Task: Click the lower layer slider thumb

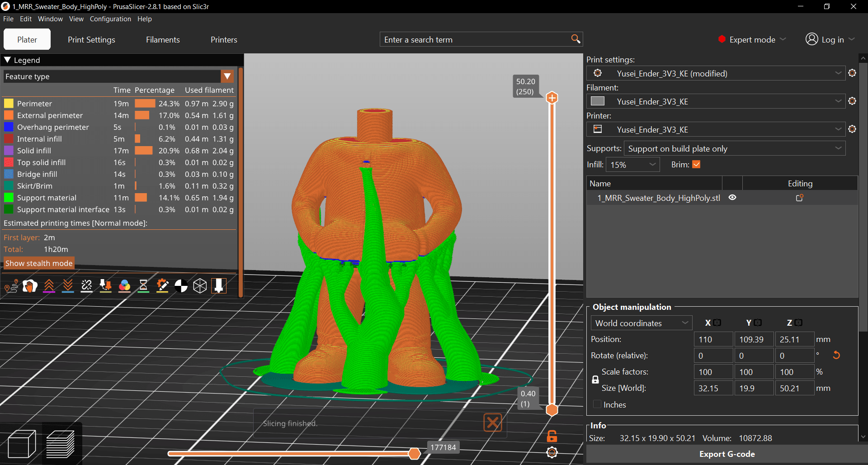Action: [x=552, y=410]
